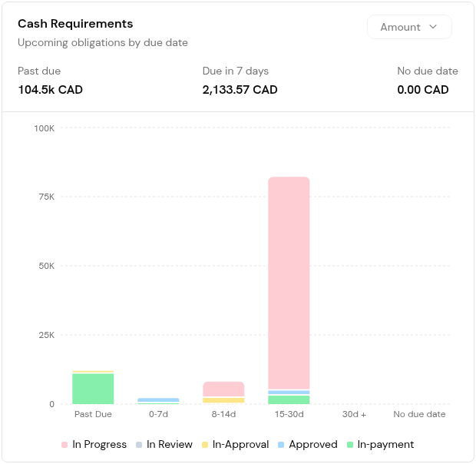Click the Cash Requirements title
Image resolution: width=476 pixels, height=464 pixels.
coord(75,24)
